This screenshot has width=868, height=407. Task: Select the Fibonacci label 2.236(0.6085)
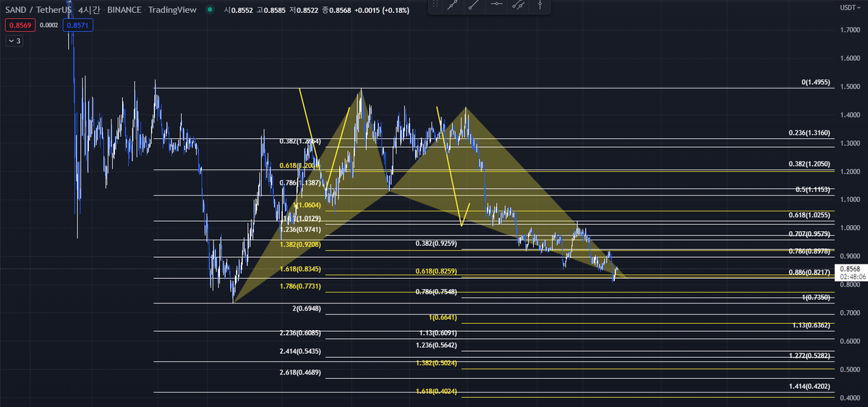coord(300,333)
